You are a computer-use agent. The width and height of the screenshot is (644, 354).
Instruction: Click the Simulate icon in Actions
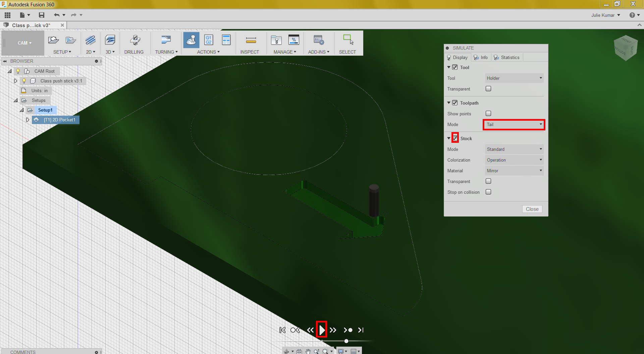click(191, 40)
